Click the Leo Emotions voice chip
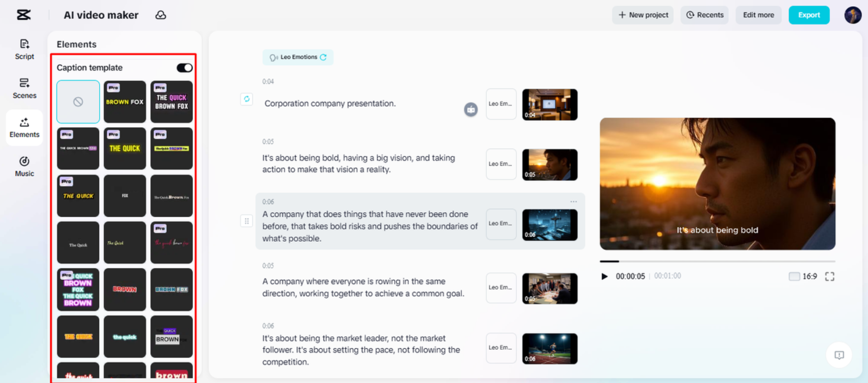This screenshot has width=868, height=383. pos(298,57)
